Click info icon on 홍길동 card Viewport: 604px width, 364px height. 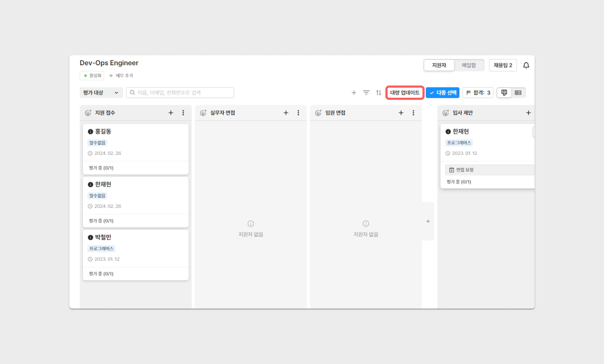(x=90, y=132)
